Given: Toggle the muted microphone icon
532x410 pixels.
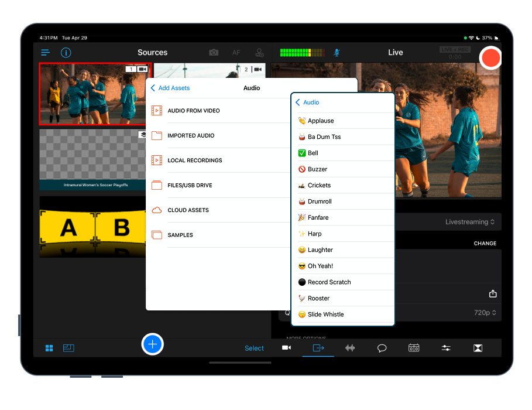Looking at the screenshot, I should [337, 53].
